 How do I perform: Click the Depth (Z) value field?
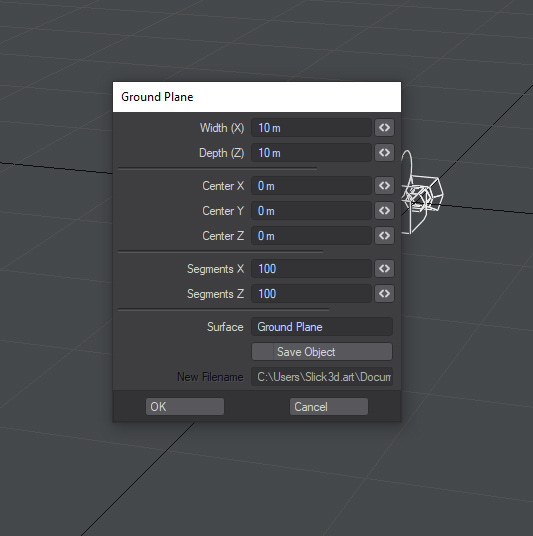[311, 152]
